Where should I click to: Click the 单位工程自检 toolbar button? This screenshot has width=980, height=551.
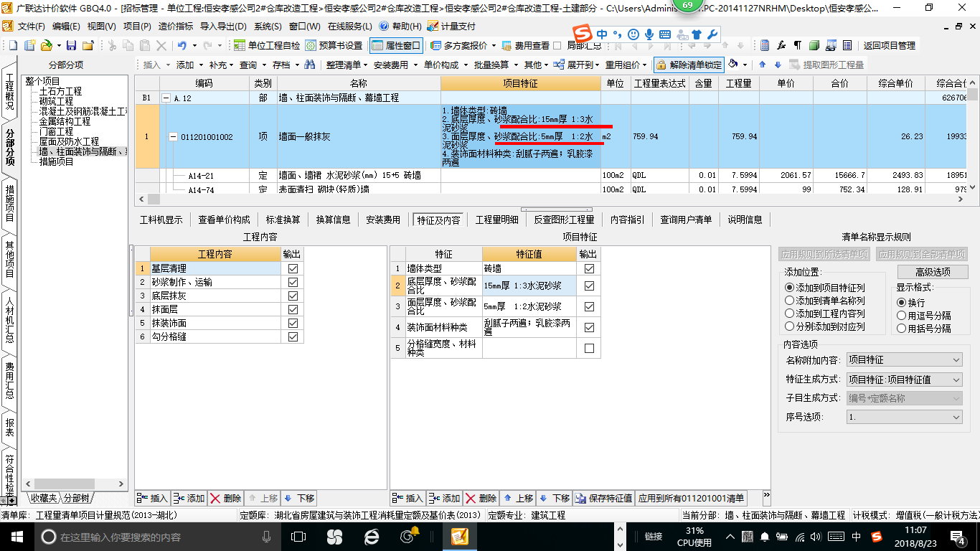pos(267,45)
